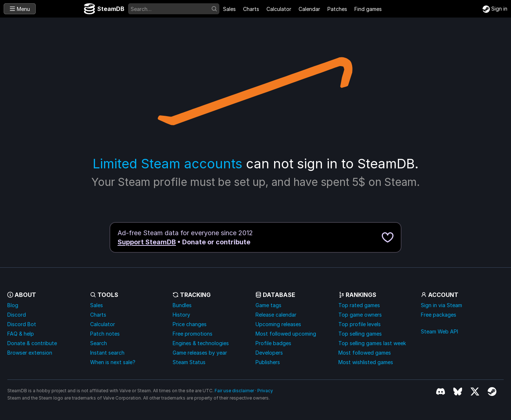Open footer Calculator link under Tools

click(x=103, y=324)
